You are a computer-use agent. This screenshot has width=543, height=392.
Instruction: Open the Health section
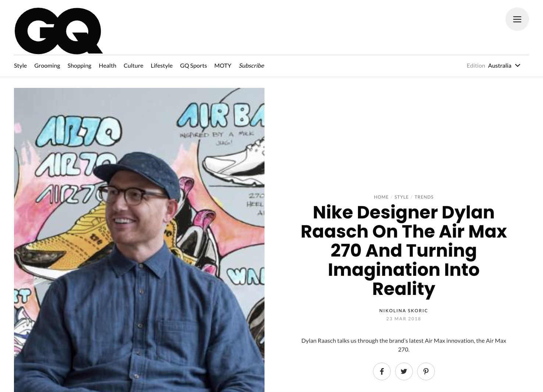(x=107, y=65)
